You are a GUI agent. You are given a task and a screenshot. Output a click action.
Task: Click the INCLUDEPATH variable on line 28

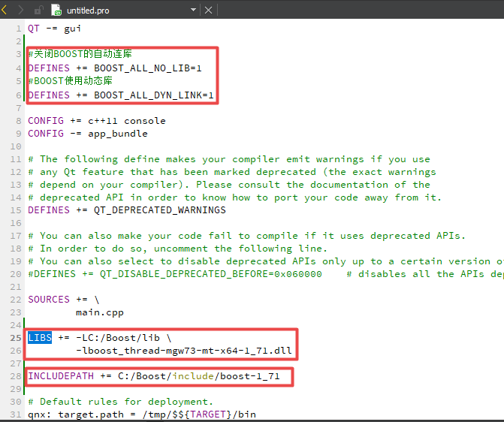tap(61, 376)
